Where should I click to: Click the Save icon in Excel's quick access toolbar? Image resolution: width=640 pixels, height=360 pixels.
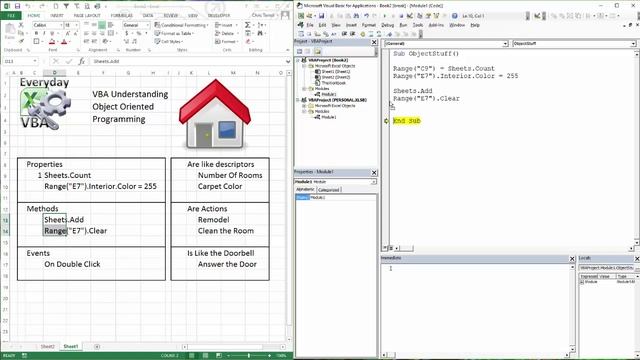(17, 6)
